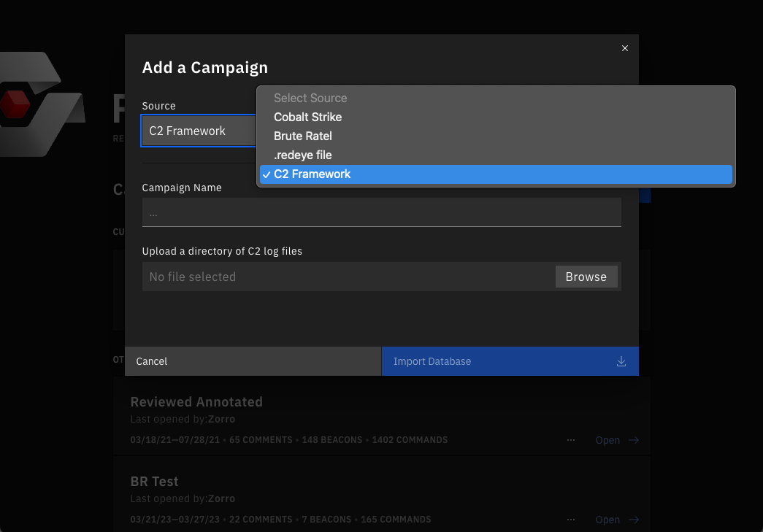The image size is (763, 532).
Task: Close the Add a Campaign dialog
Action: point(625,48)
